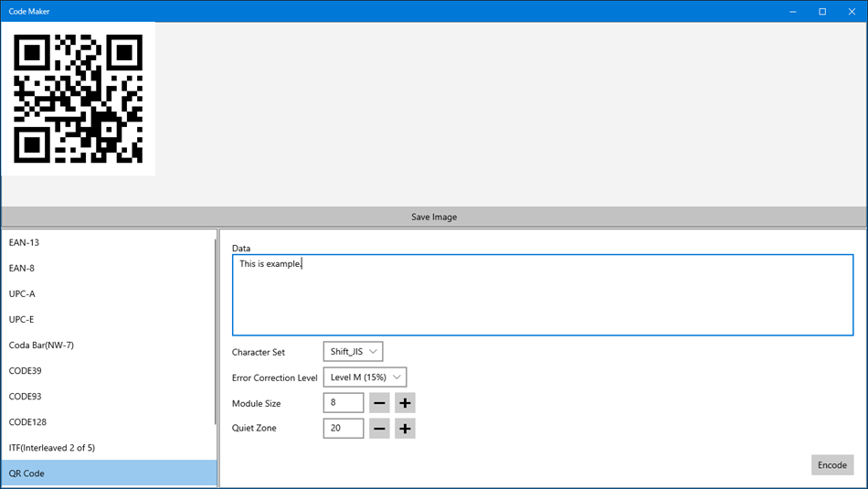Close the Code Maker window
This screenshot has width=868, height=489.
852,11
